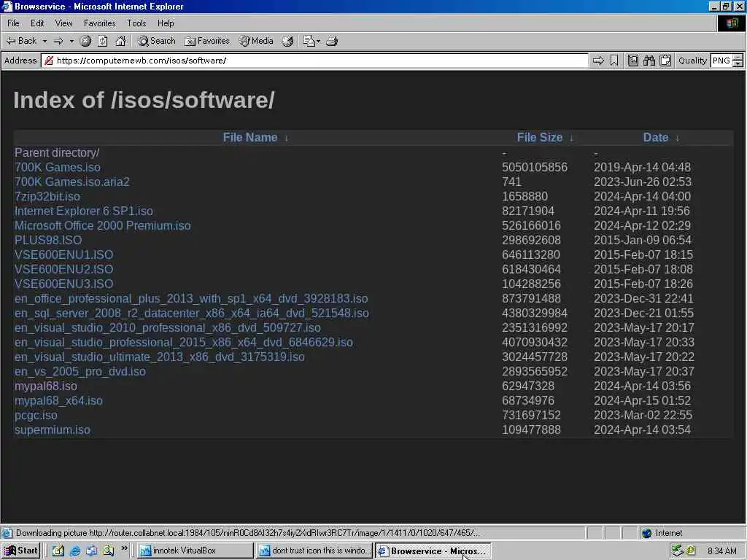747x560 pixels.
Task: Sort by the File Size column header
Action: pos(540,138)
